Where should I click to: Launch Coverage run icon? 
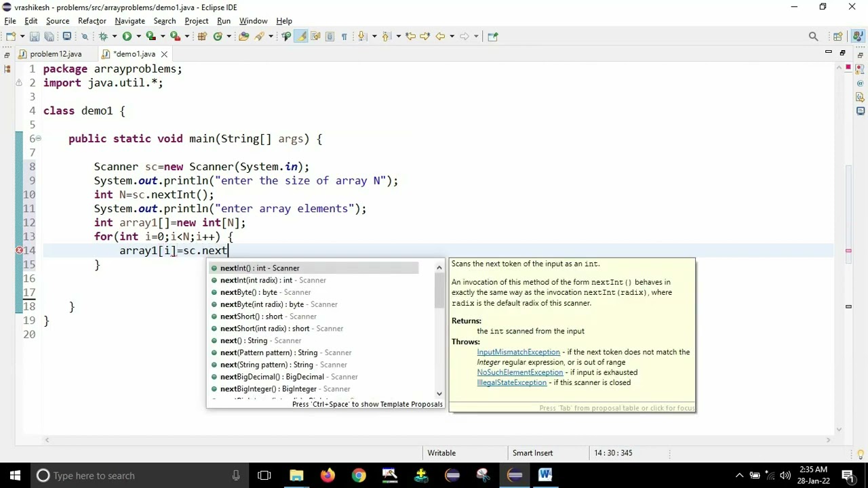click(x=151, y=36)
